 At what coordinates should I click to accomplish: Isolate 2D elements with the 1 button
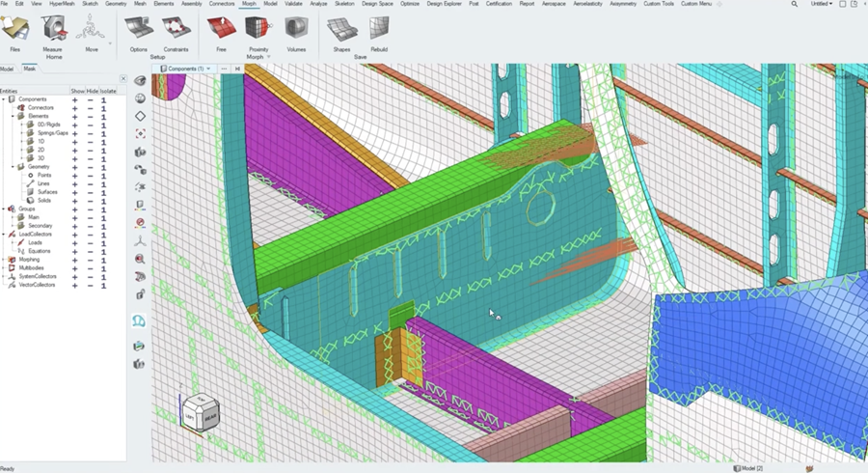(x=103, y=150)
